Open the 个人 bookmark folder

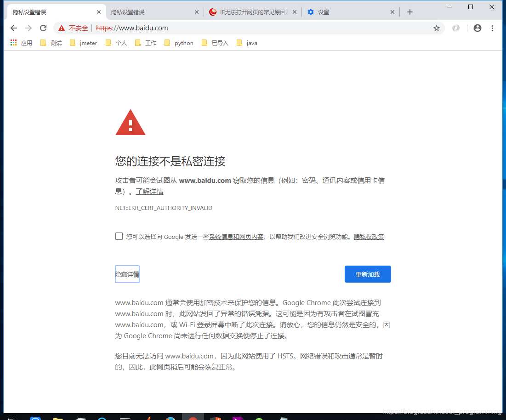point(116,43)
